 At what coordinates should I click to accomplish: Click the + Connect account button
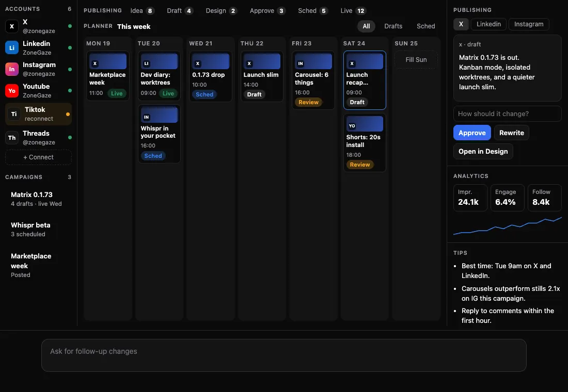tap(38, 157)
